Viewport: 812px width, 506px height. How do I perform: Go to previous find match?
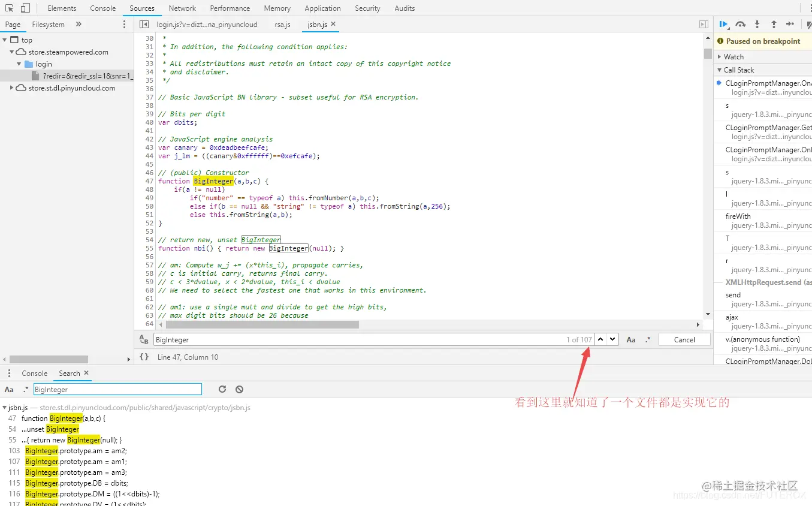[600, 339]
